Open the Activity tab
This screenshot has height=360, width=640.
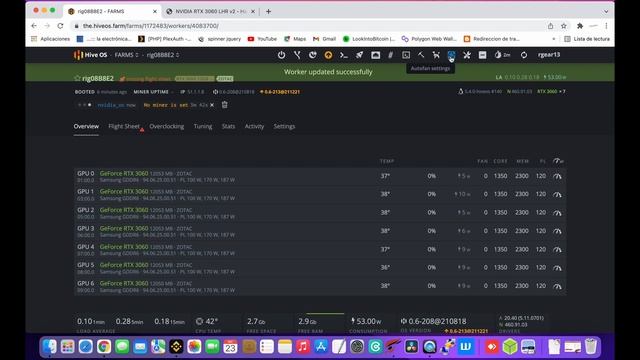(x=254, y=127)
